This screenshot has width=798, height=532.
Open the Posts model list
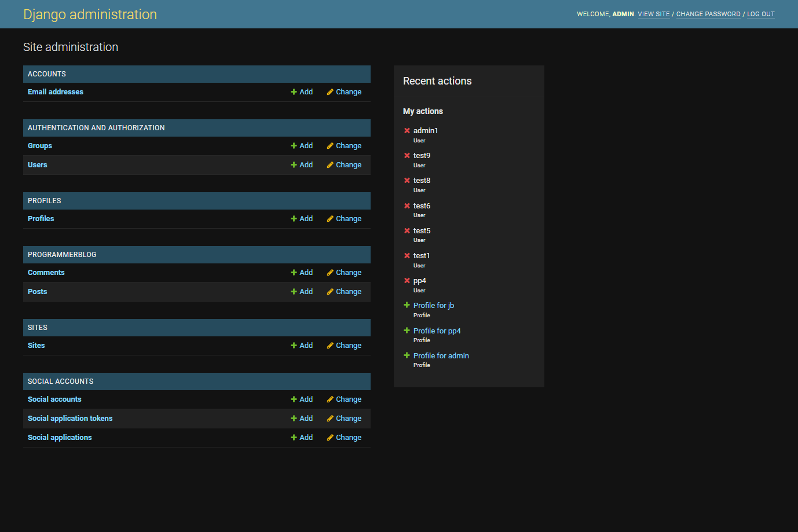(x=38, y=292)
